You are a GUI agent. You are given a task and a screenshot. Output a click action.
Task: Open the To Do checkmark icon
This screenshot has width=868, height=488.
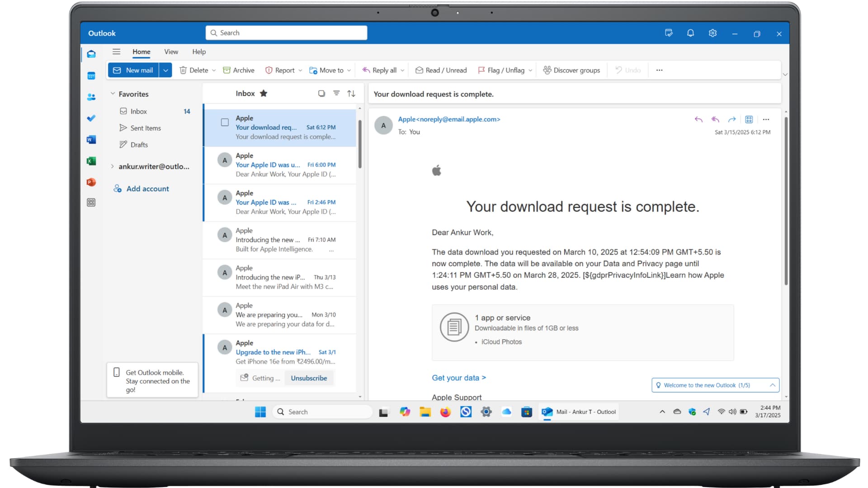coord(91,118)
